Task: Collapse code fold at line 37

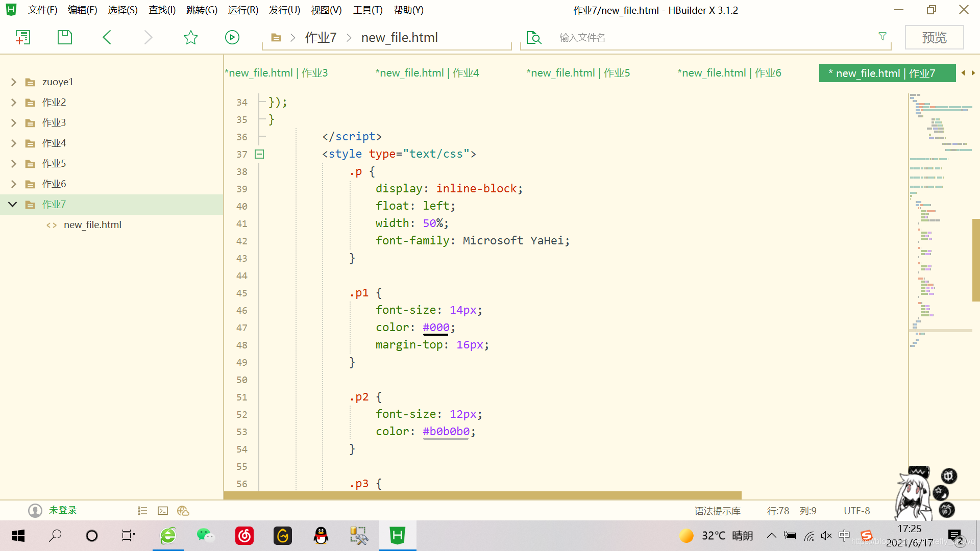Action: pyautogui.click(x=259, y=154)
